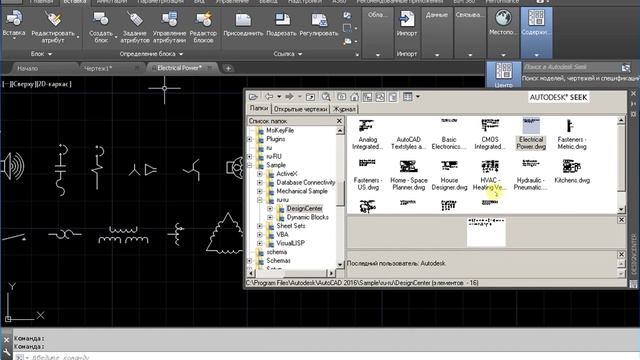Expand the Database Connectivity folder node
The image size is (640, 360).
click(260, 182)
